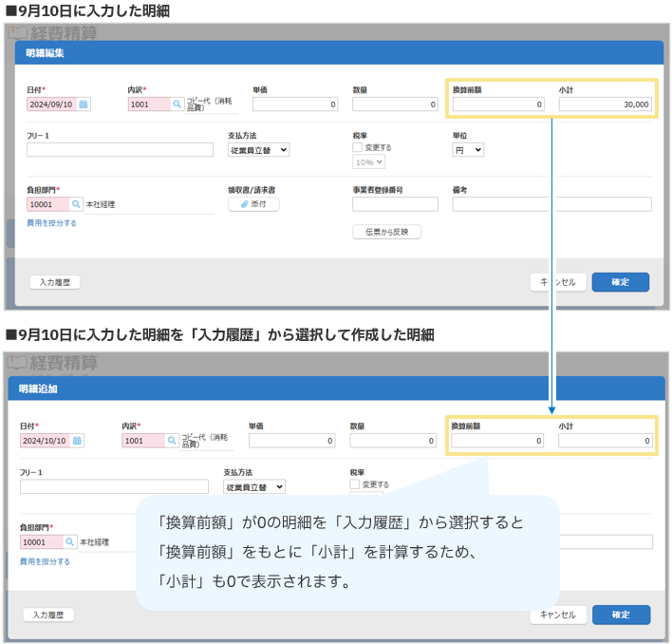This screenshot has width=672, height=644.
Task: Click the 費用を按分する link in 明細編集
Action: click(52, 223)
